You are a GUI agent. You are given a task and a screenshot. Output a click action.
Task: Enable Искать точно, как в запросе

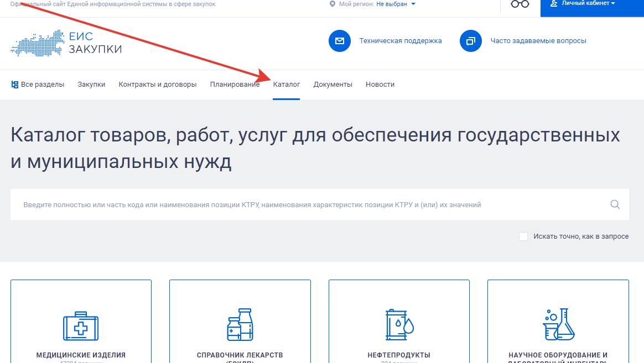click(522, 236)
